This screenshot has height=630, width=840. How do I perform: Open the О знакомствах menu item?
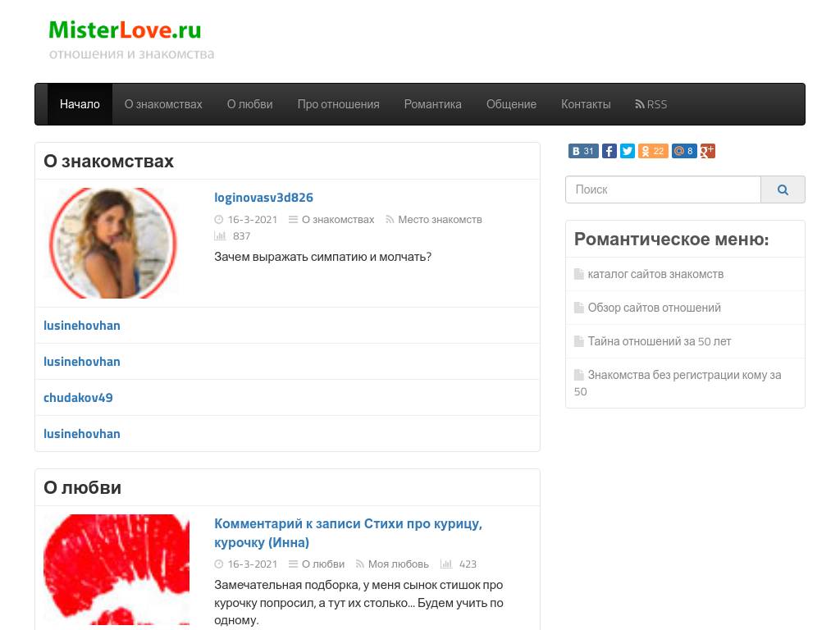click(x=162, y=104)
